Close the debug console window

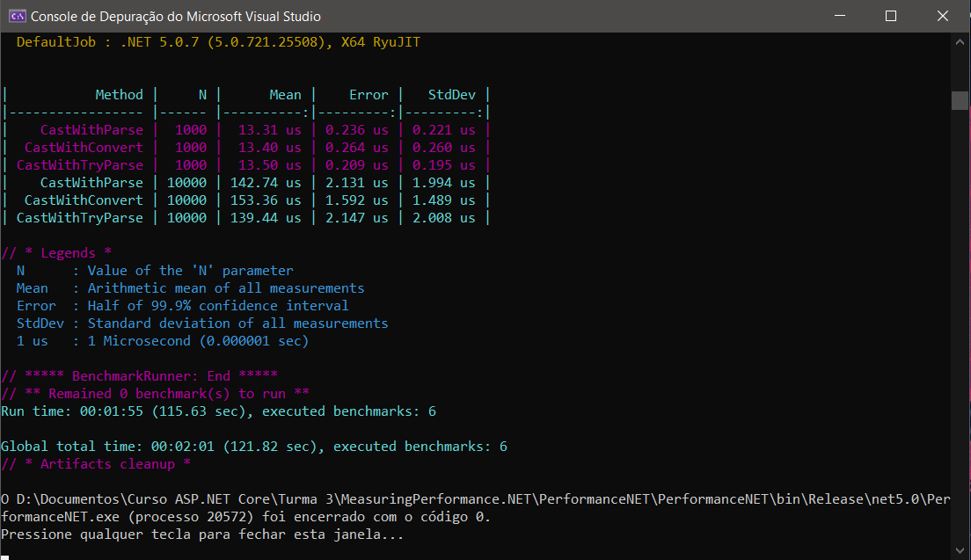pos(943,16)
